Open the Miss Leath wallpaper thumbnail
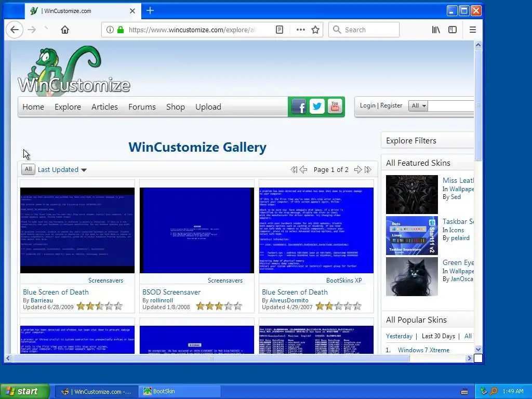 tap(412, 194)
